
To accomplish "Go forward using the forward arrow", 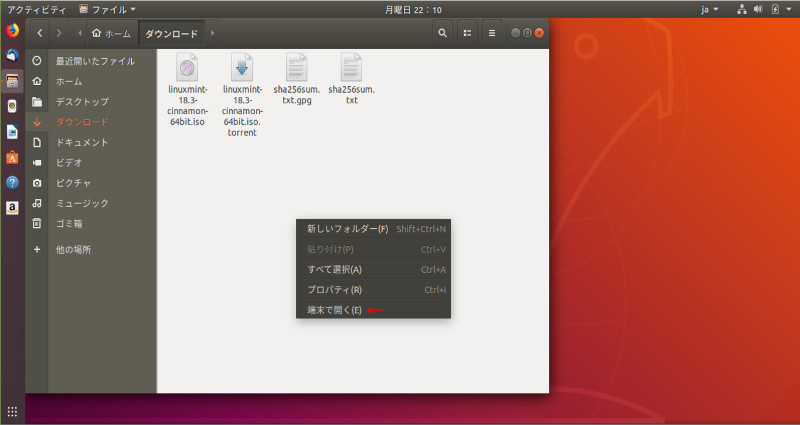I will (x=59, y=33).
